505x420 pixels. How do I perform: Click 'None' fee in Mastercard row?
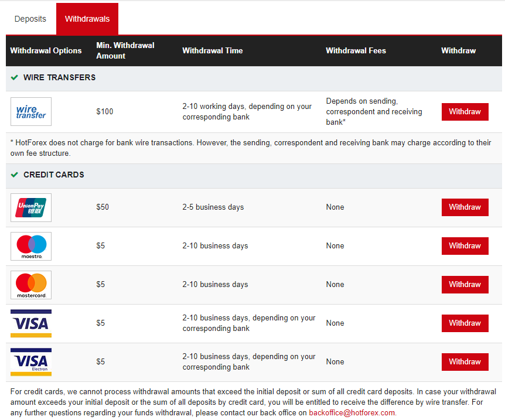[335, 285]
